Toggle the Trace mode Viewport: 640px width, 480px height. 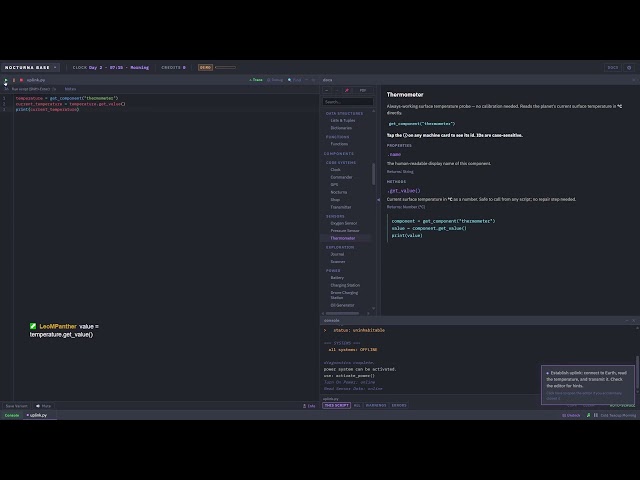(x=256, y=80)
